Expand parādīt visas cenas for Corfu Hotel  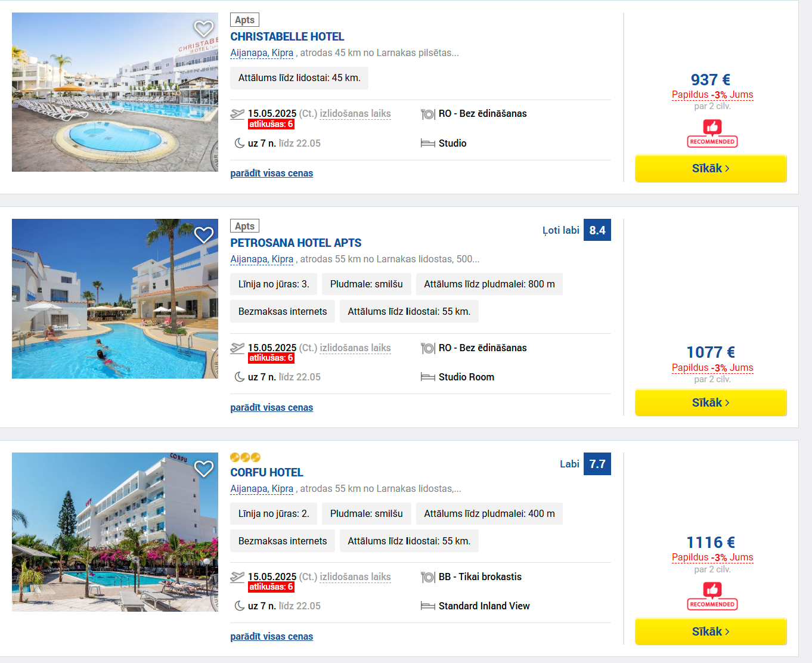[272, 636]
